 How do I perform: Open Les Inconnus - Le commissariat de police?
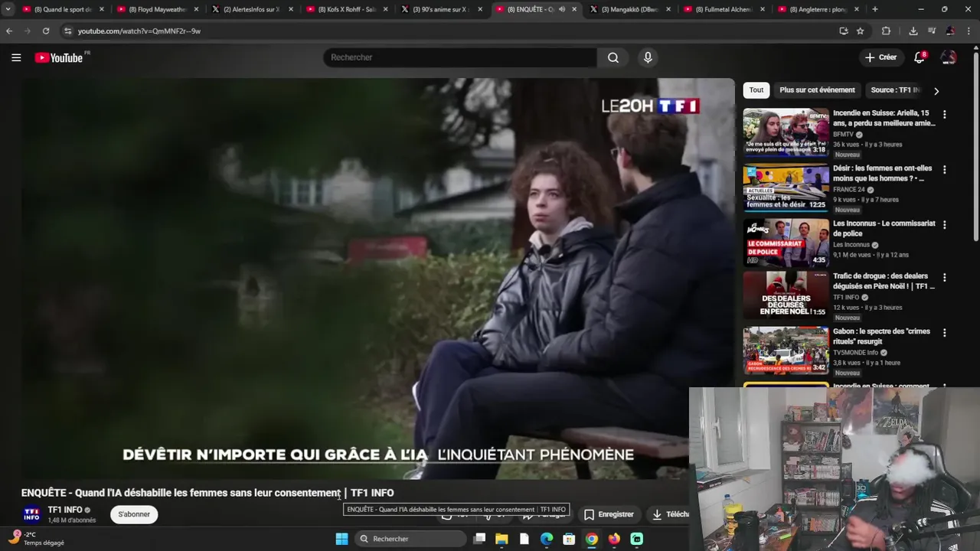[884, 228]
